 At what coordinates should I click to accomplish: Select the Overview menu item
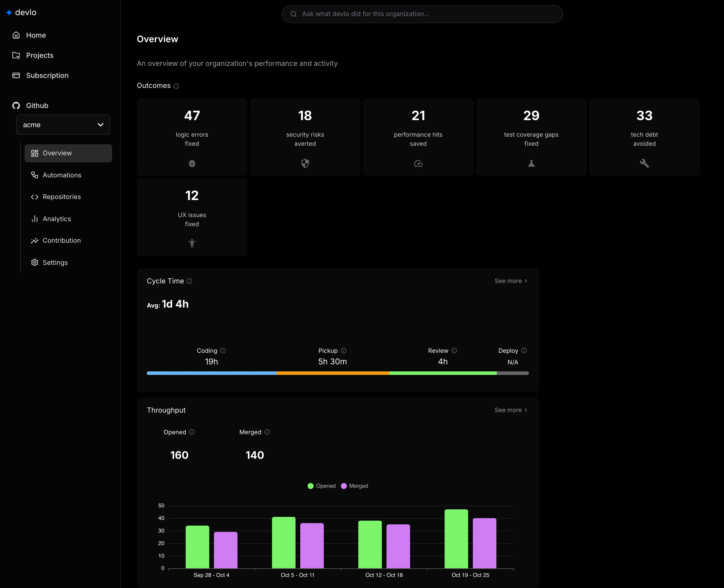[68, 153]
